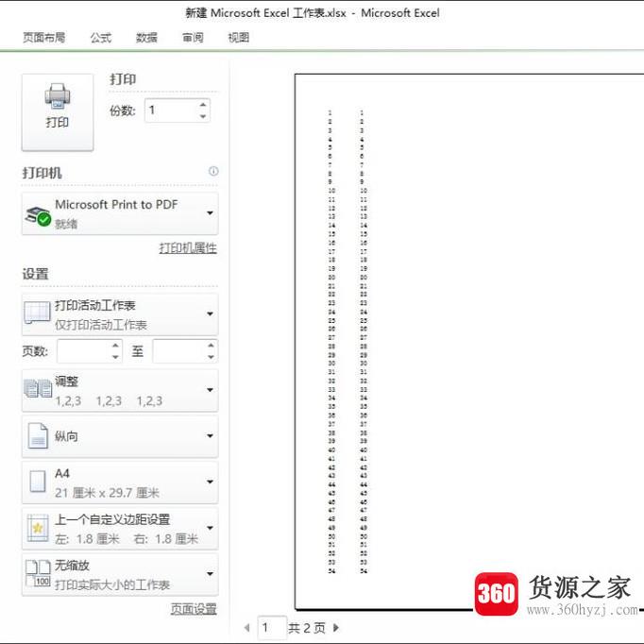The width and height of the screenshot is (644, 644).
Task: Go to the next preview page arrow
Action: (x=336, y=628)
